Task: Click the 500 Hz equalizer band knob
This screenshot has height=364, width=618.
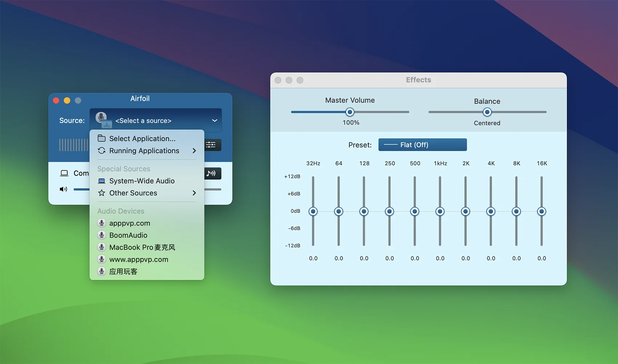Action: coord(415,211)
